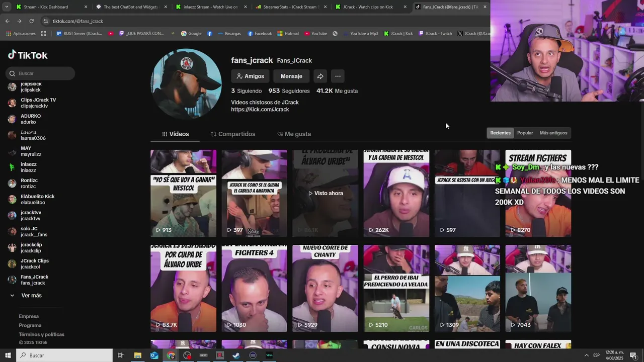
Task: Click the fans_jcrack profile avatar
Action: tap(186, 83)
